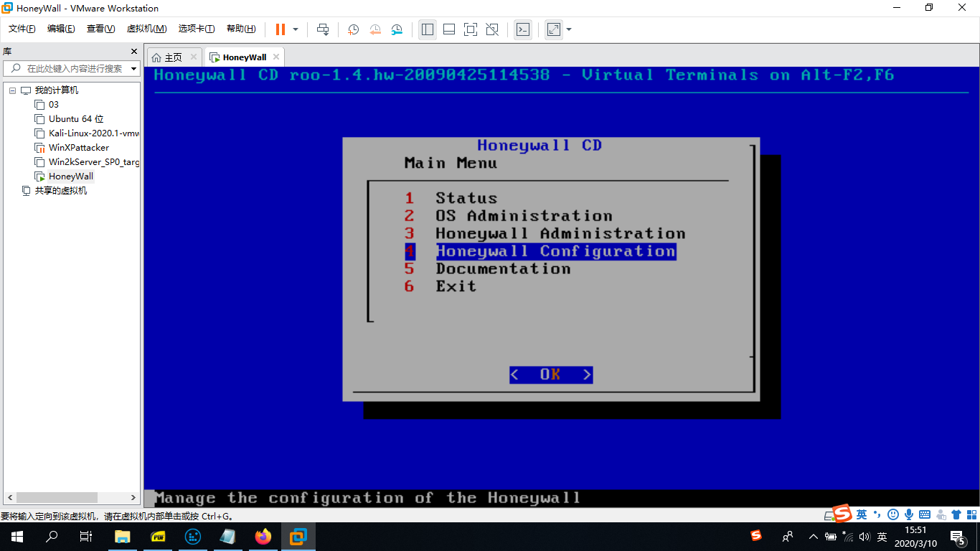Viewport: 980px width, 551px height.
Task: Toggle Sogou 英 language mode
Action: tap(862, 514)
